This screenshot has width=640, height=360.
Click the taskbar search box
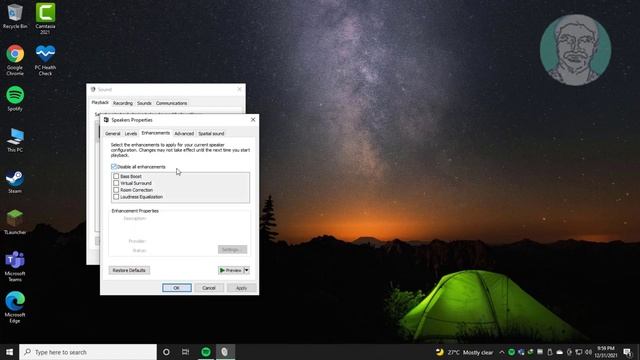(x=88, y=352)
